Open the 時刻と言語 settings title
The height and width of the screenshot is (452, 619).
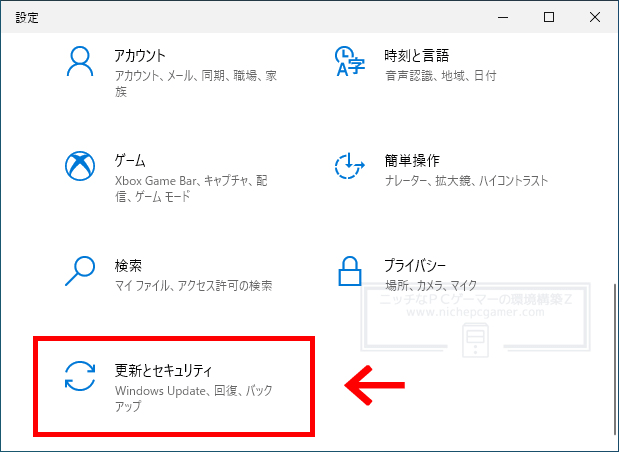click(416, 56)
